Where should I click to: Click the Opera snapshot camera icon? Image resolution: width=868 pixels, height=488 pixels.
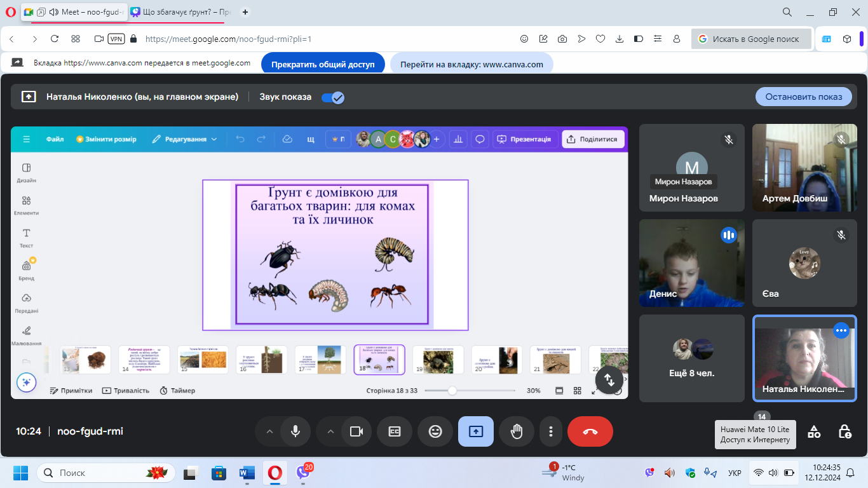point(562,39)
